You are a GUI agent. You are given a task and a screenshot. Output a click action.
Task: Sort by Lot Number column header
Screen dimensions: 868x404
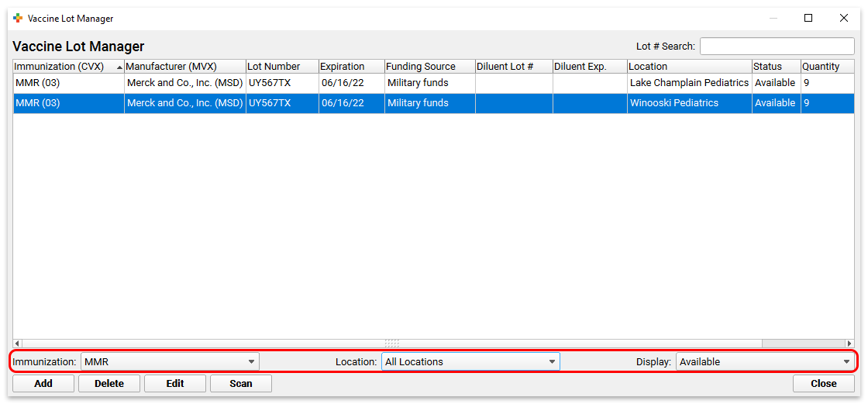tap(282, 67)
